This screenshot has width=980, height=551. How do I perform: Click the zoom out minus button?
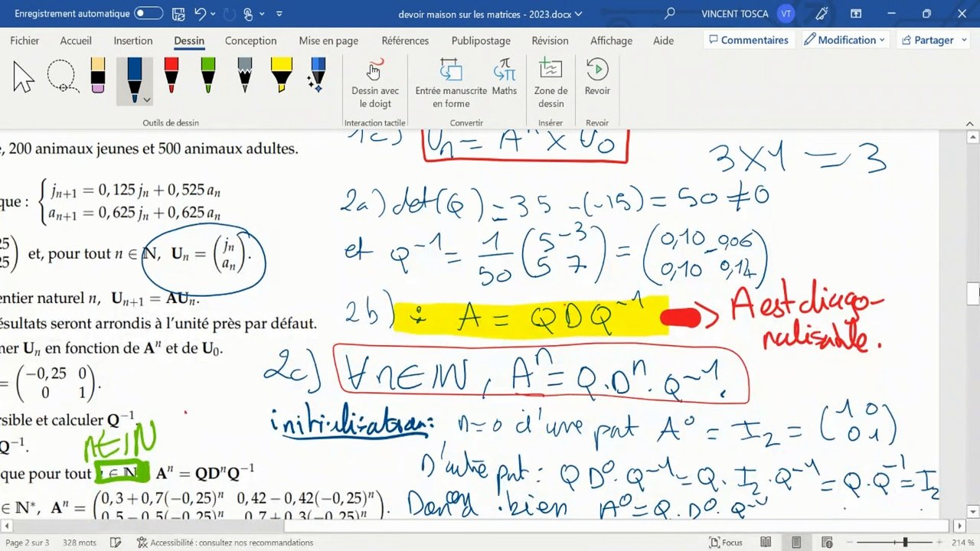pos(850,543)
